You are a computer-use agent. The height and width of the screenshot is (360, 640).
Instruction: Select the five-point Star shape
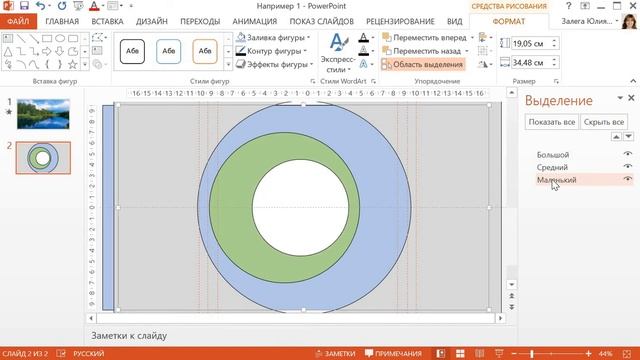tap(73, 64)
